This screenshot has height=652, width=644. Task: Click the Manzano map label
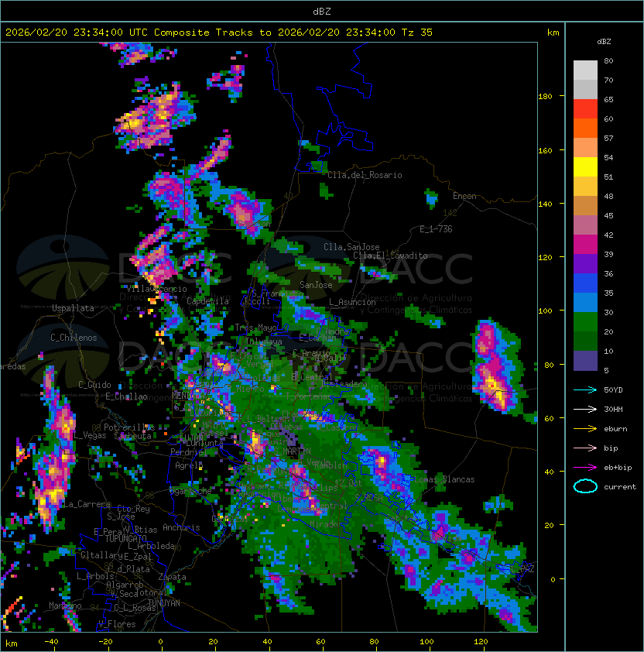click(x=65, y=606)
